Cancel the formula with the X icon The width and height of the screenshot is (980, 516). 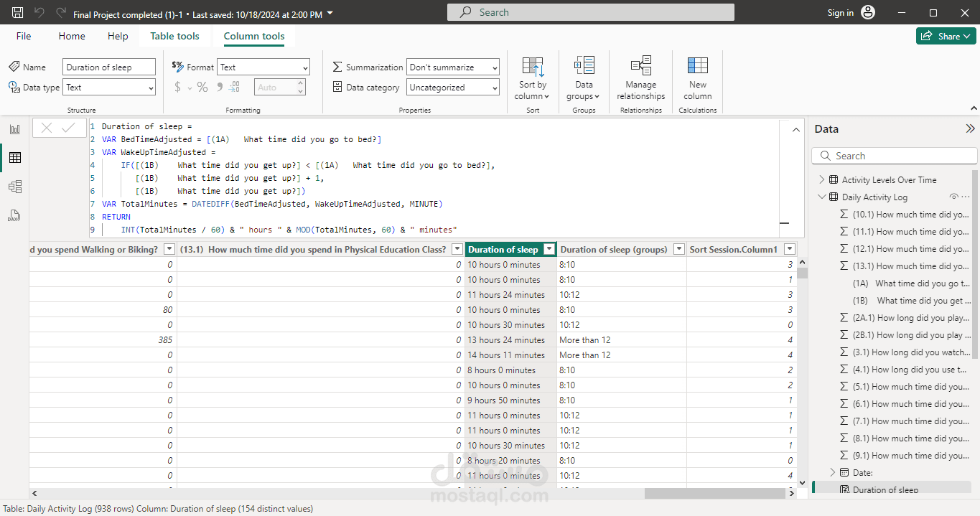point(47,128)
